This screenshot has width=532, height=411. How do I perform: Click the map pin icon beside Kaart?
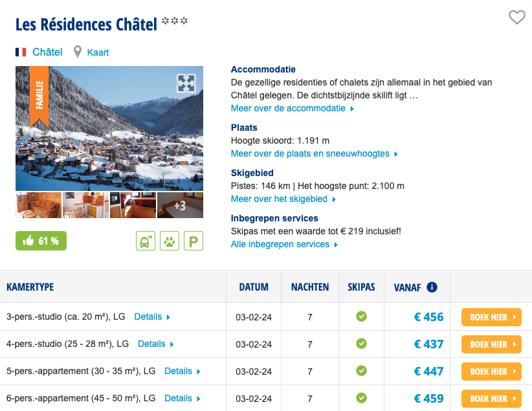(78, 52)
